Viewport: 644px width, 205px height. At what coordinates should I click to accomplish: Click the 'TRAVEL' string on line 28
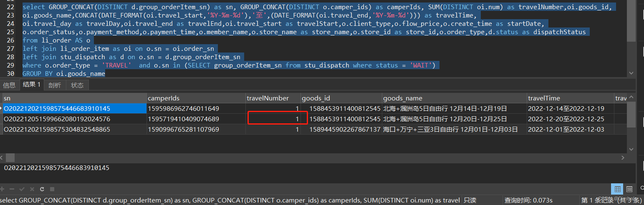117,65
